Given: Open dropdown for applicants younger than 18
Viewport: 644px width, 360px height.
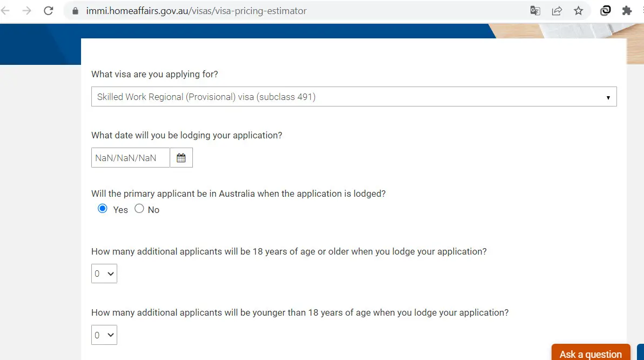Looking at the screenshot, I should coord(104,335).
